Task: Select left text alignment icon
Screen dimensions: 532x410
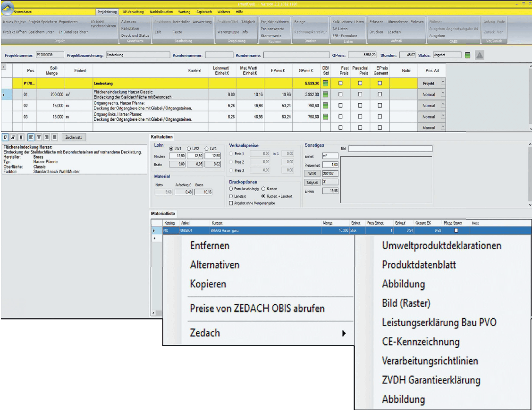Action: click(x=31, y=137)
